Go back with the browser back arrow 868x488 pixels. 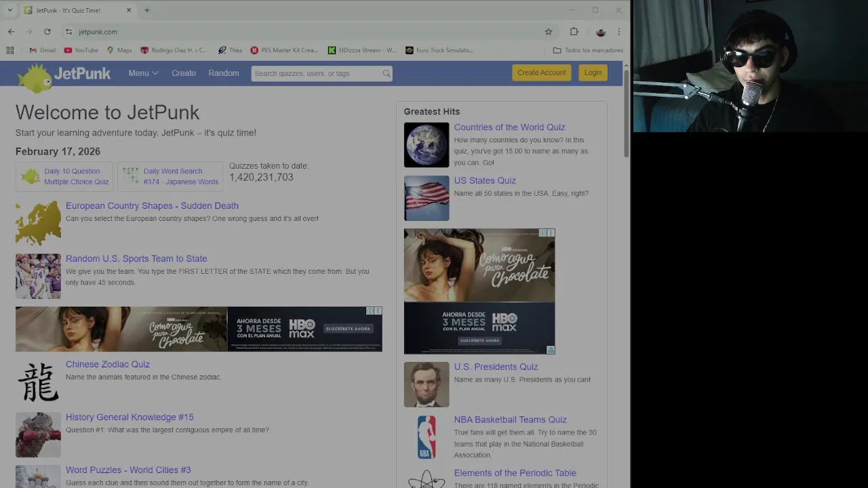(x=11, y=32)
